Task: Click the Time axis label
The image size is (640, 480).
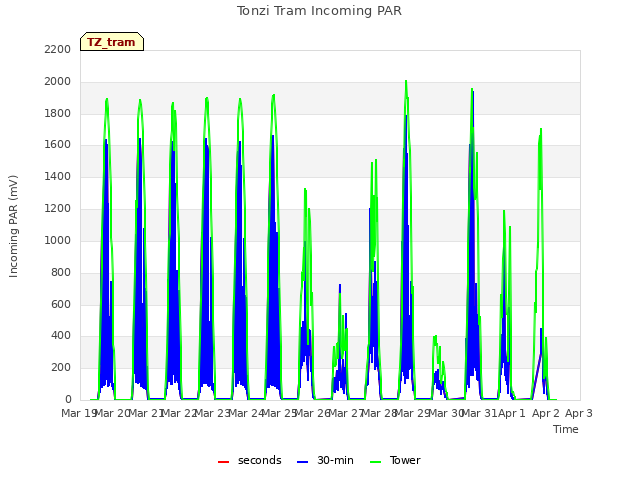Action: tap(566, 429)
